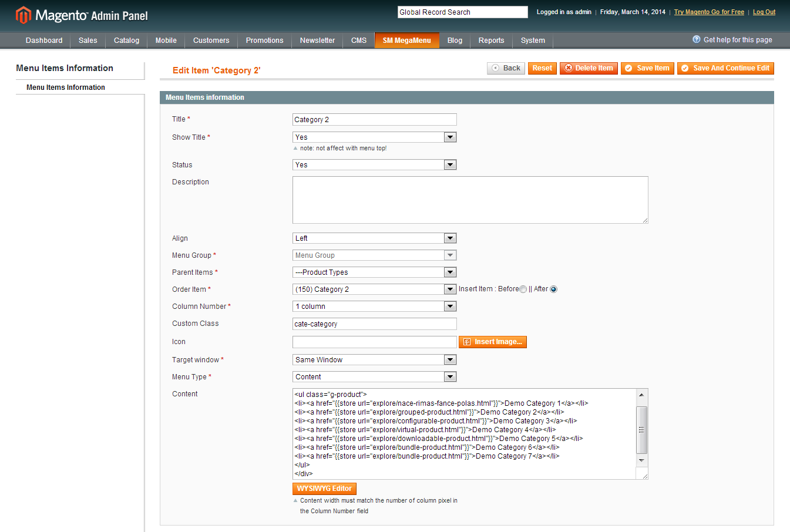Click the Description textarea resize grip icon
Screen dimensions: 790x532
644,220
